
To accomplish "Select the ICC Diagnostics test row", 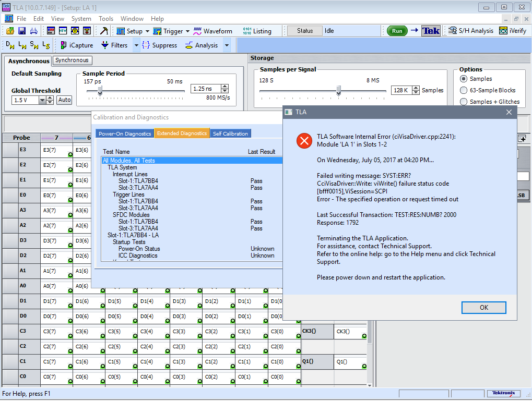I will (x=192, y=256).
